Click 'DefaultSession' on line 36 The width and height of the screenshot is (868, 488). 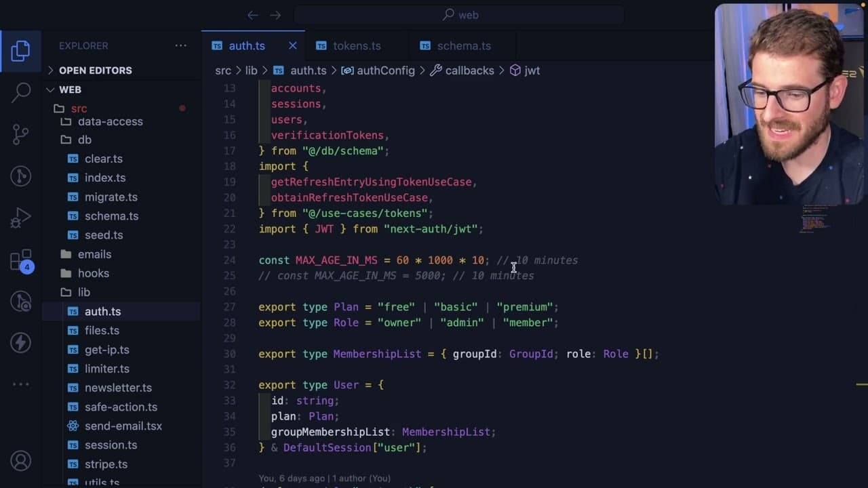[x=328, y=447]
